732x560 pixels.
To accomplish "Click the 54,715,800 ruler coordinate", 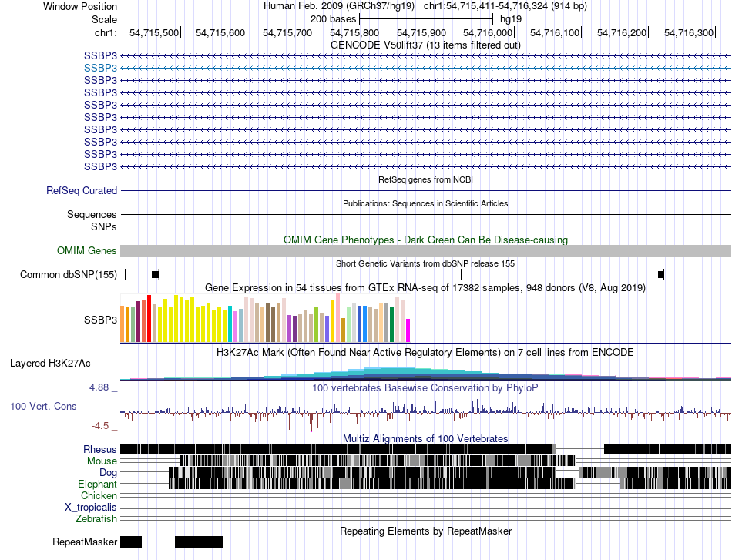I will [x=354, y=32].
